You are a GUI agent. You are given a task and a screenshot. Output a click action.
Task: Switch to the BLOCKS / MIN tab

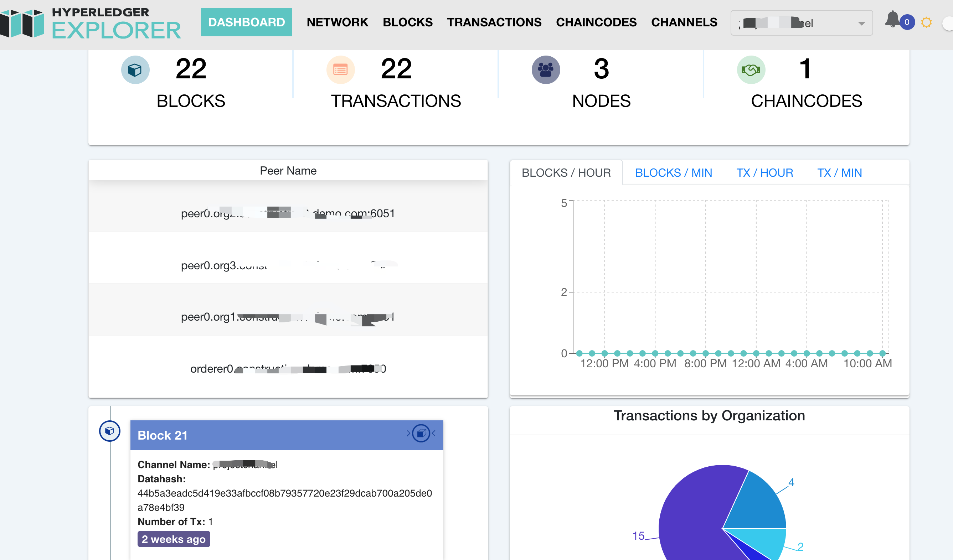pos(673,173)
